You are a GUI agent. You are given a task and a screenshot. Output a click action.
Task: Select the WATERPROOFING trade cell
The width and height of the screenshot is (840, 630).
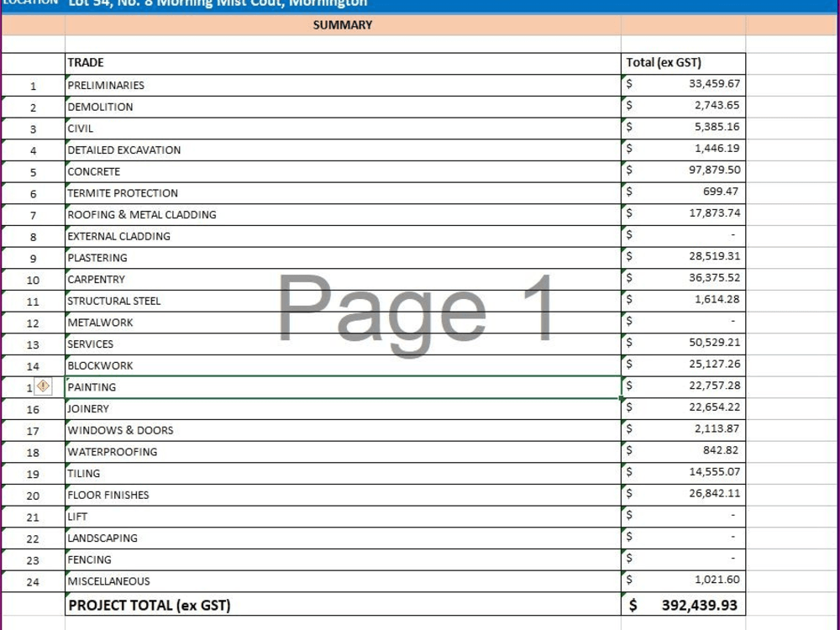(343, 452)
